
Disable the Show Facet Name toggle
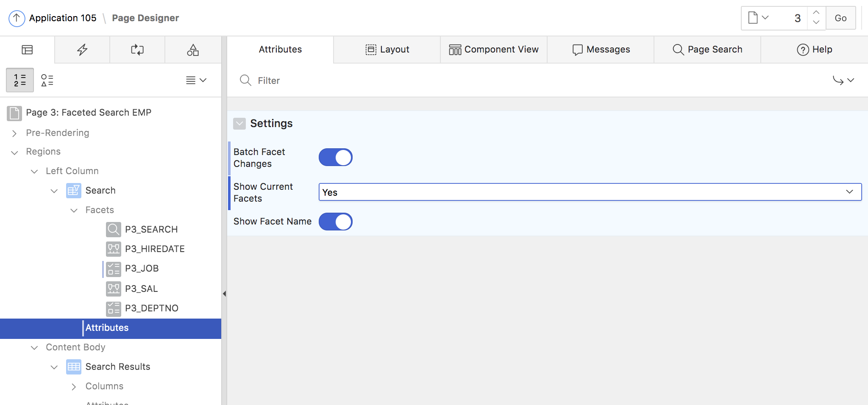tap(335, 221)
